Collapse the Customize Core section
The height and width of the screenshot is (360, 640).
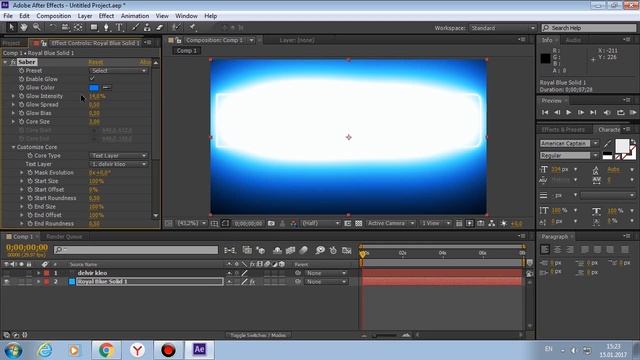pos(13,147)
